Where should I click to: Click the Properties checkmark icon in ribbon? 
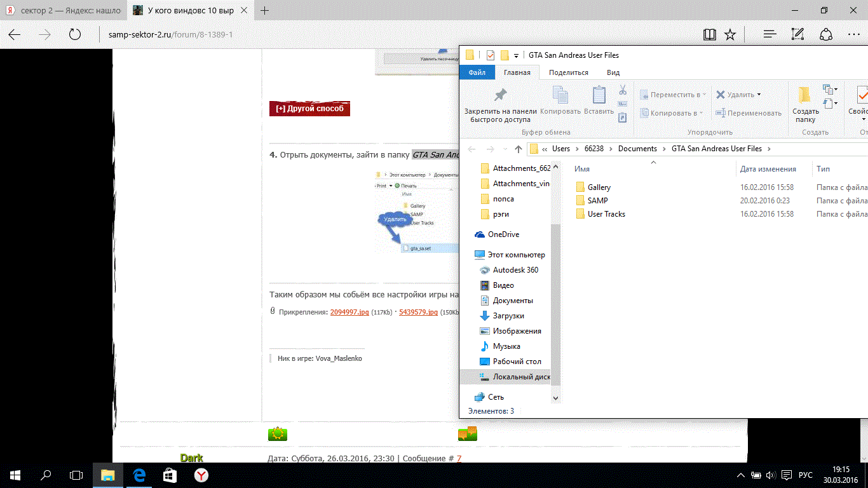click(x=862, y=95)
